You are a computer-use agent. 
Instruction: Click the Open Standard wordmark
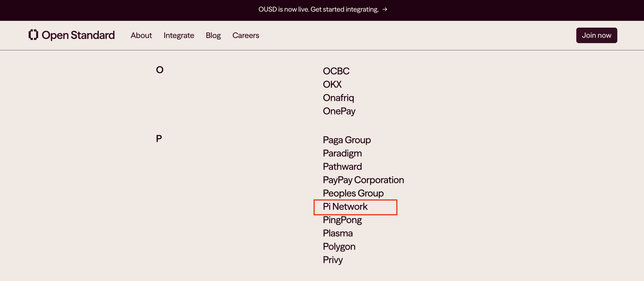point(78,35)
